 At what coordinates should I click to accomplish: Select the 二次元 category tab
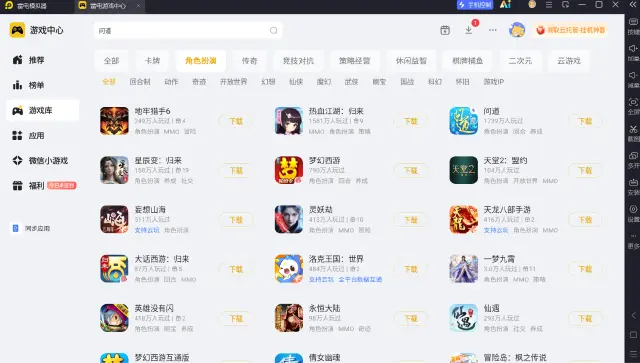(520, 61)
